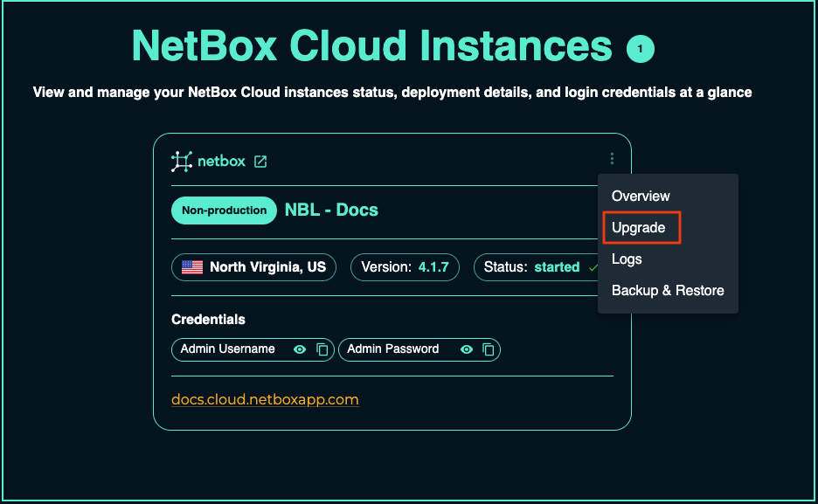Viewport: 818px width, 504px height.
Task: Click the instance count badge showing 1
Action: tap(640, 49)
